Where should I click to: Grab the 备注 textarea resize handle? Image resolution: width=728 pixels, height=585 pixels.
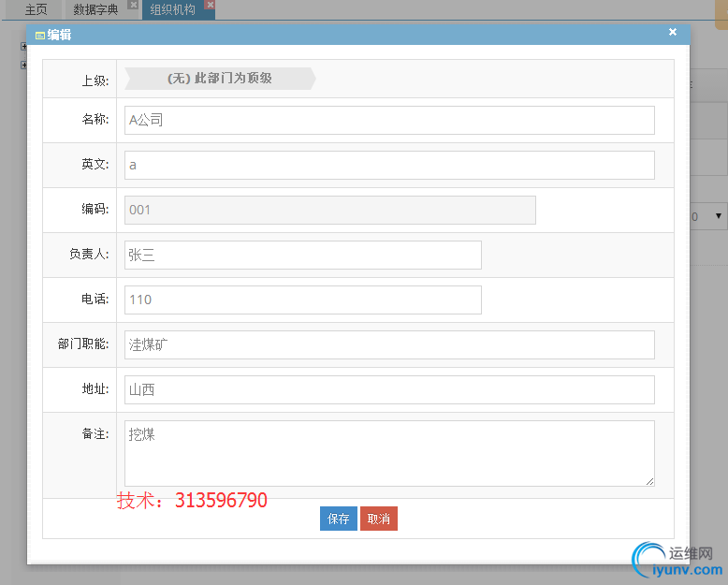tap(649, 481)
